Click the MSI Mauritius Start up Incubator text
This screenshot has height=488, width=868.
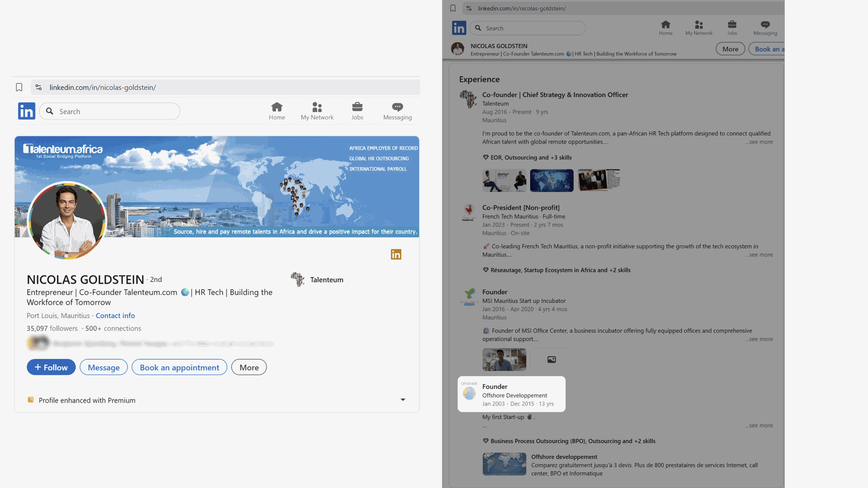pos(524,301)
